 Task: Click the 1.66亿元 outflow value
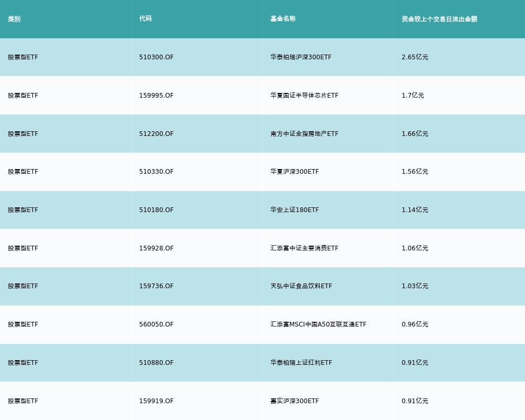[415, 134]
